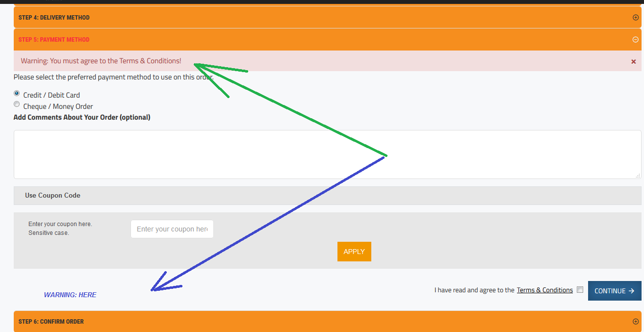Select Credit / Debit Card payment option
This screenshot has height=332, width=644.
coord(17,93)
